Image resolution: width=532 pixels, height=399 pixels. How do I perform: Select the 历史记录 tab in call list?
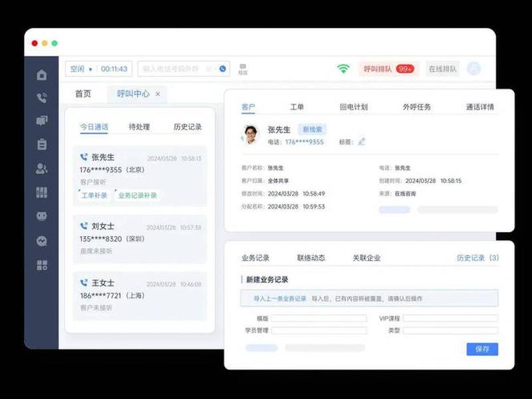pyautogui.click(x=188, y=127)
